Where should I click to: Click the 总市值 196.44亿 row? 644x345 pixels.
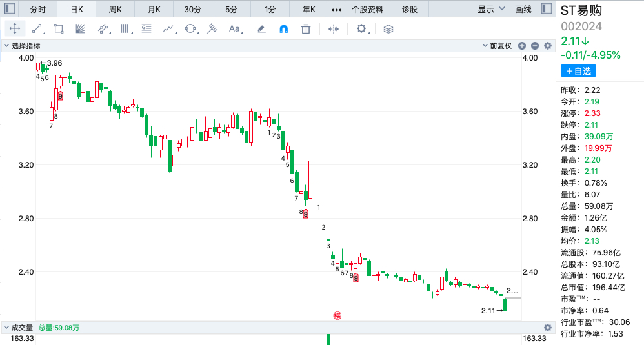pos(592,287)
